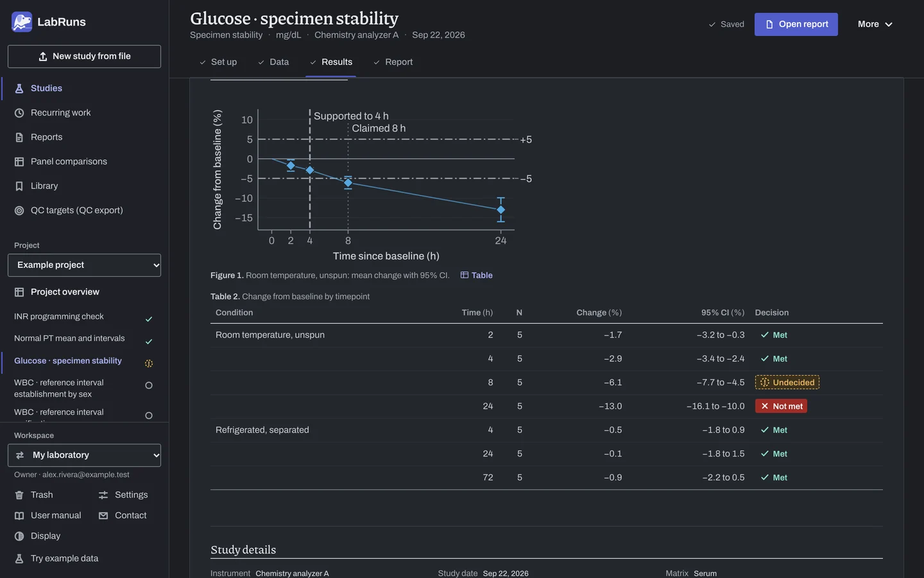Click the Panel comparisons table icon
Viewport: 924px width, 578px height.
pyautogui.click(x=19, y=162)
